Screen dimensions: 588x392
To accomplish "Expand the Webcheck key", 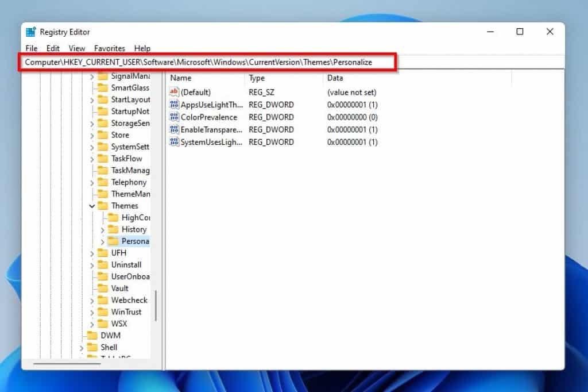I will 92,301.
